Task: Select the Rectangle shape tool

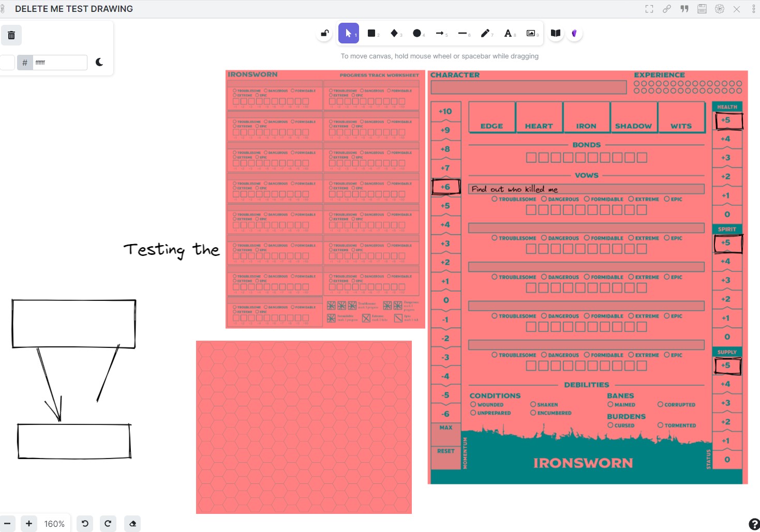Action: click(371, 33)
